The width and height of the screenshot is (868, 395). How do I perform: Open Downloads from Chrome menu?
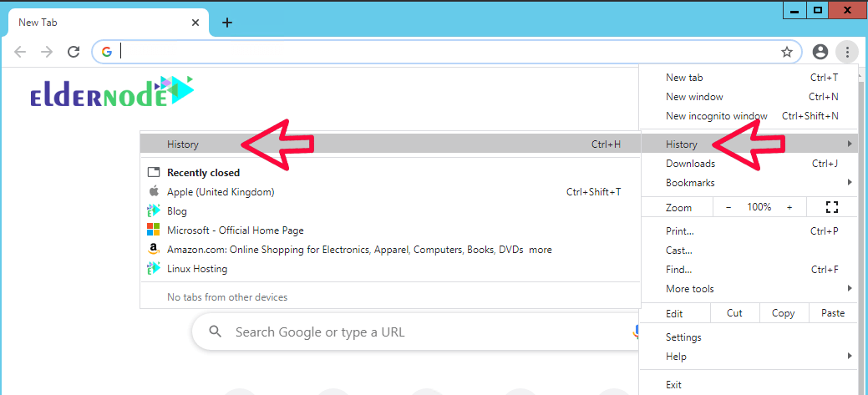pyautogui.click(x=749, y=163)
